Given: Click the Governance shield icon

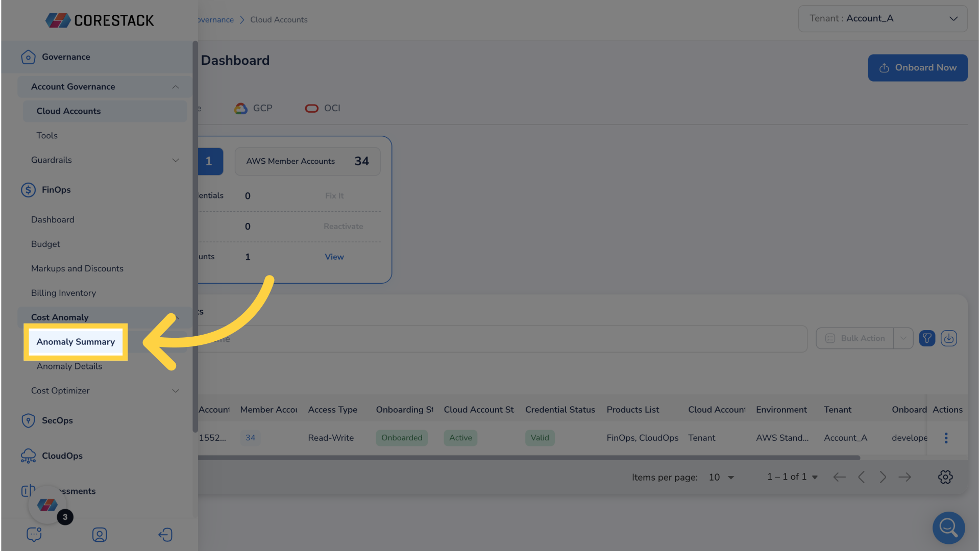Looking at the screenshot, I should tap(28, 57).
